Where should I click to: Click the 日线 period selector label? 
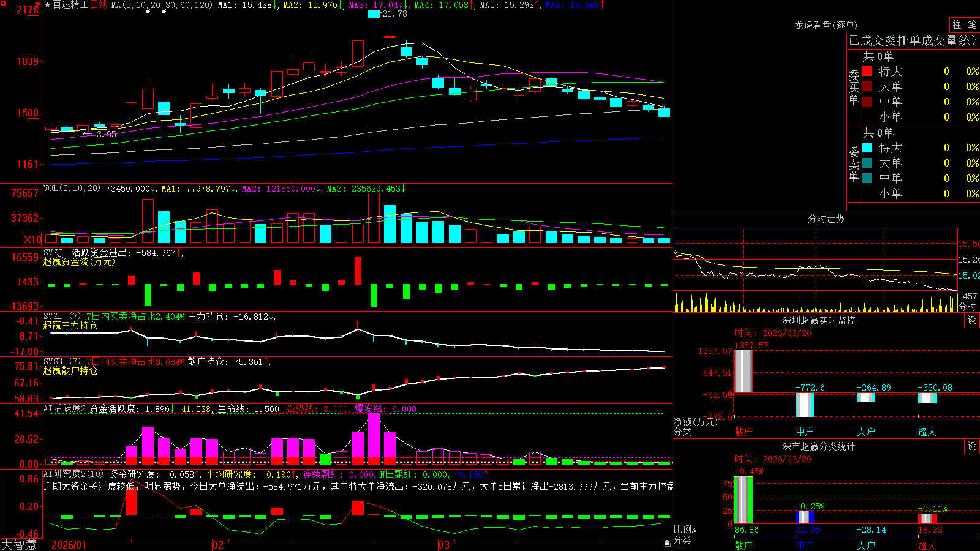coord(99,5)
